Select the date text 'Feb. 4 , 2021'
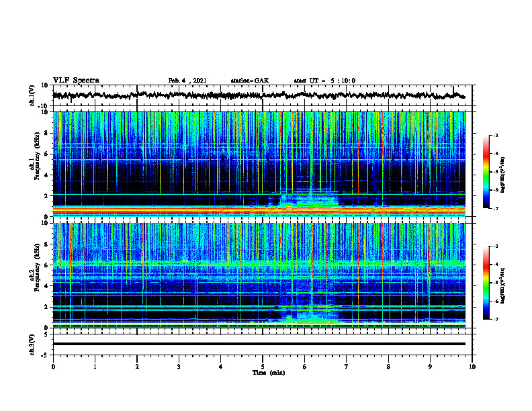Screen dimensions: 532x411 pyautogui.click(x=187, y=81)
